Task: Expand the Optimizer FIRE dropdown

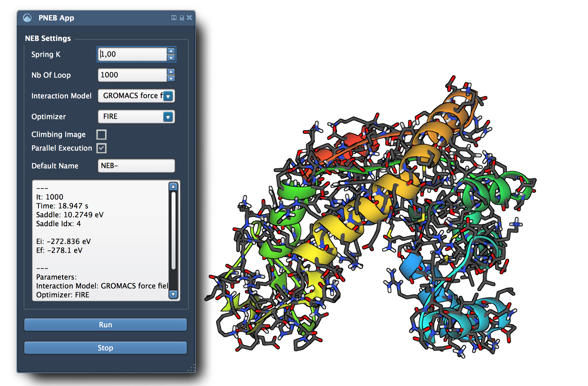Action: tap(168, 117)
